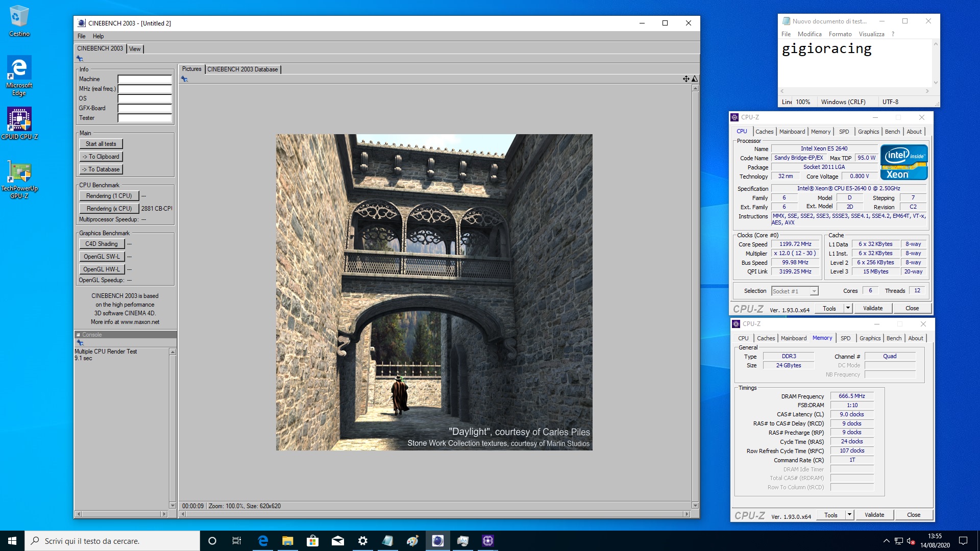Click the network icon in the system tray
The width and height of the screenshot is (980, 551).
point(898,541)
